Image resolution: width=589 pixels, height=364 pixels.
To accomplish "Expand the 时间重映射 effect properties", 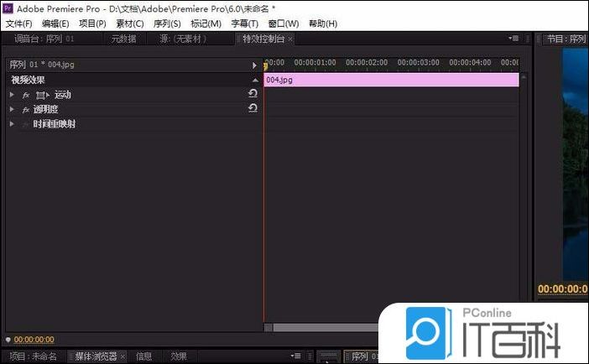I will [x=12, y=124].
